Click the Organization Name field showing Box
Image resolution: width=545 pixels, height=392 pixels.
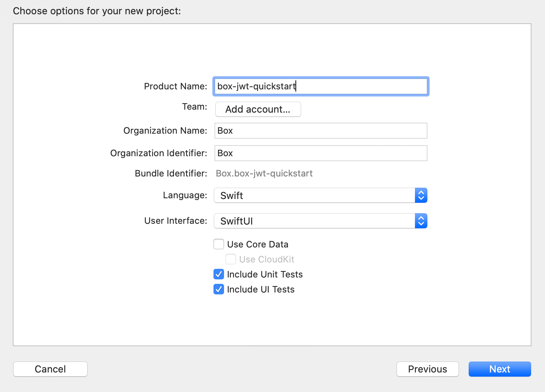click(321, 130)
